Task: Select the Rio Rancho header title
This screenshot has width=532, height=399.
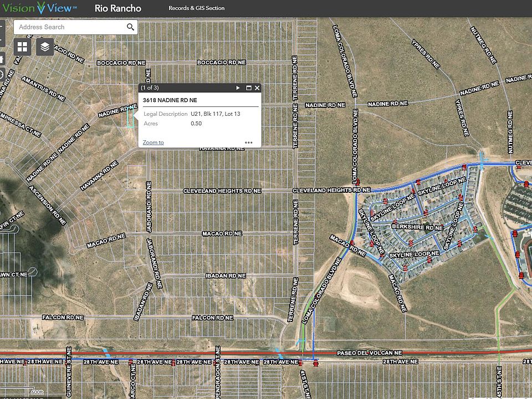Action: (118, 9)
